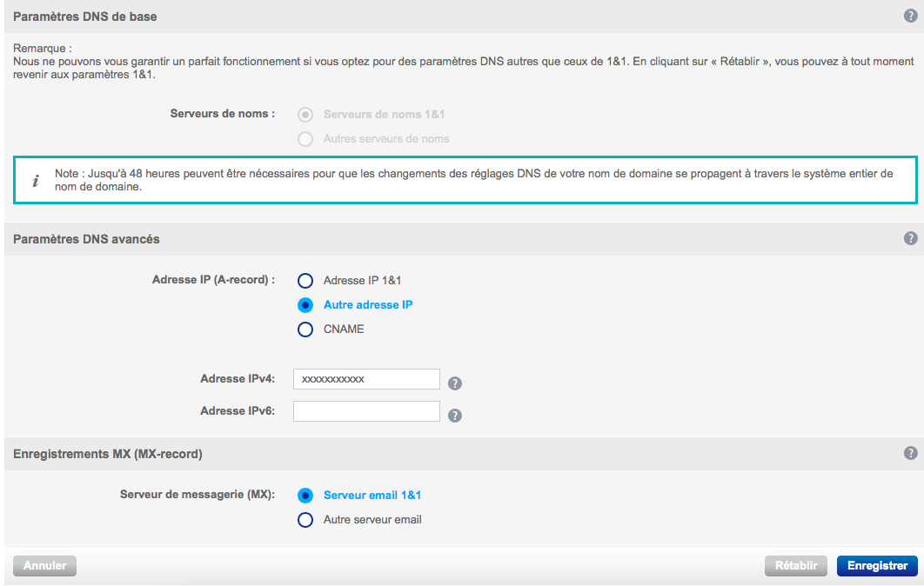Click into the empty Adresse IPv6 field

366,411
